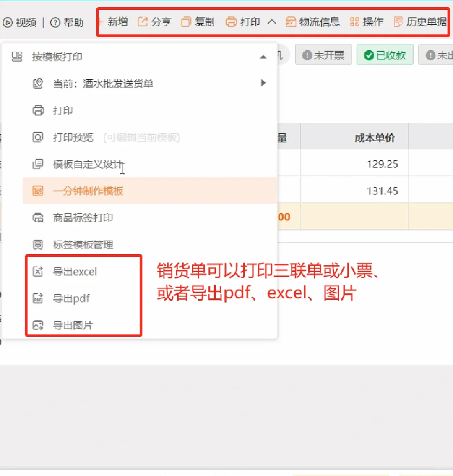This screenshot has width=453, height=476.
Task: Click the current template location icon
Action: click(x=38, y=84)
